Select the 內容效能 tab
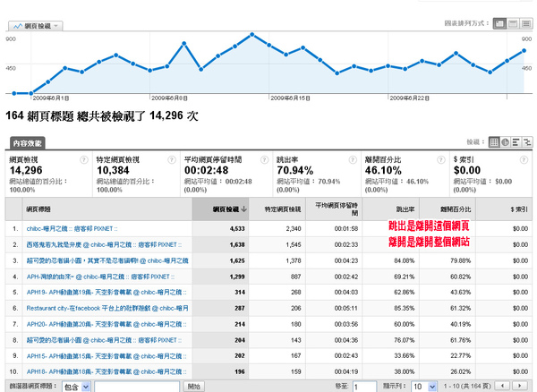Image resolution: width=537 pixels, height=392 pixels. (28, 143)
